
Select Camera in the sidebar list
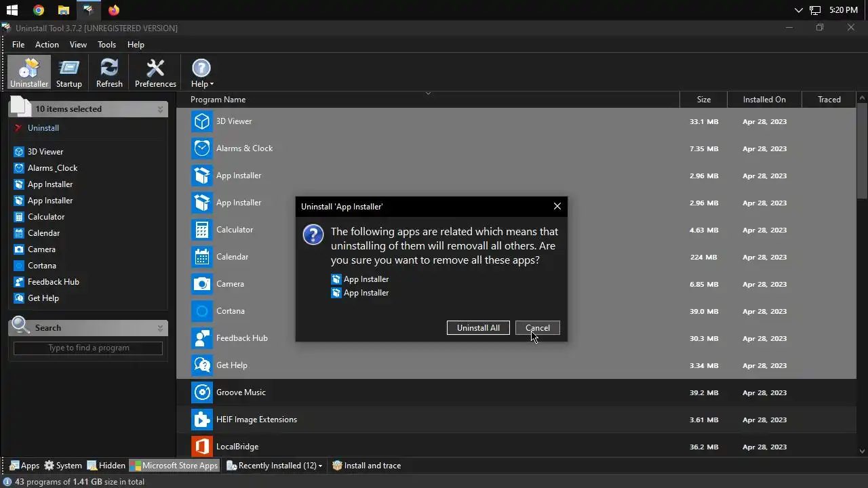pos(41,249)
